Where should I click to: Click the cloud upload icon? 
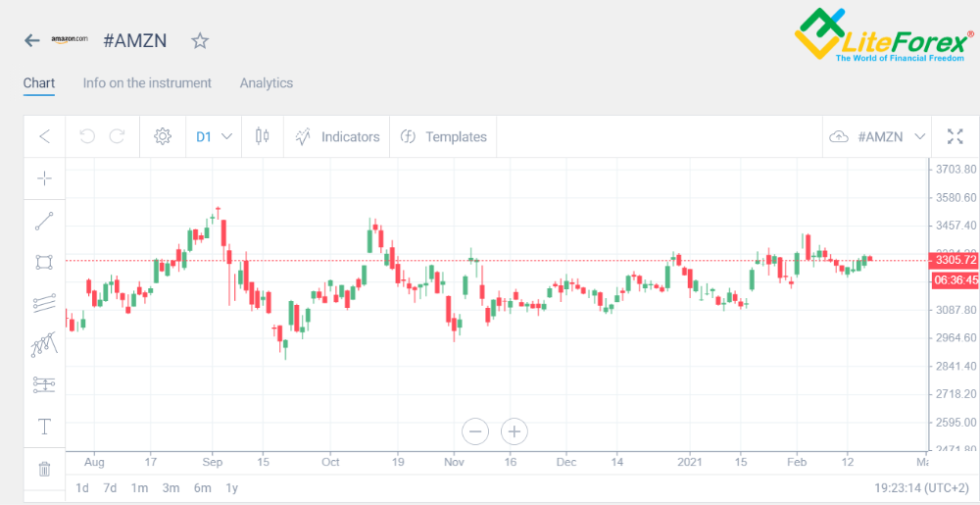[839, 137]
